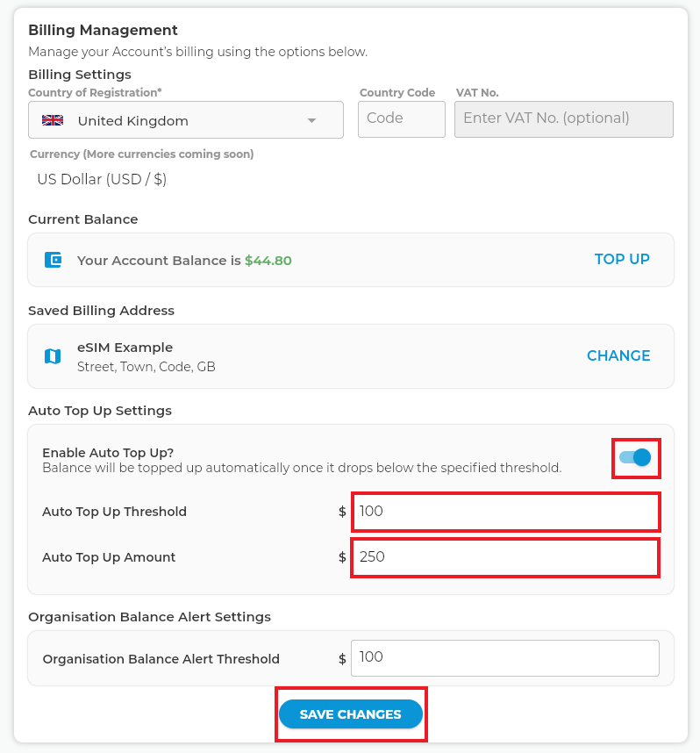Click the Street, Town, Code, GB address line
Image resolution: width=700 pixels, height=753 pixels.
[146, 367]
